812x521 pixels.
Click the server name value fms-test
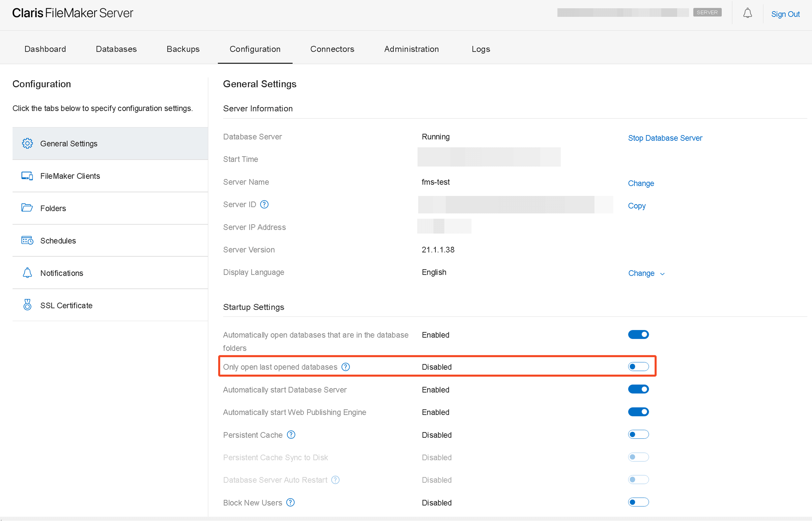(x=436, y=182)
